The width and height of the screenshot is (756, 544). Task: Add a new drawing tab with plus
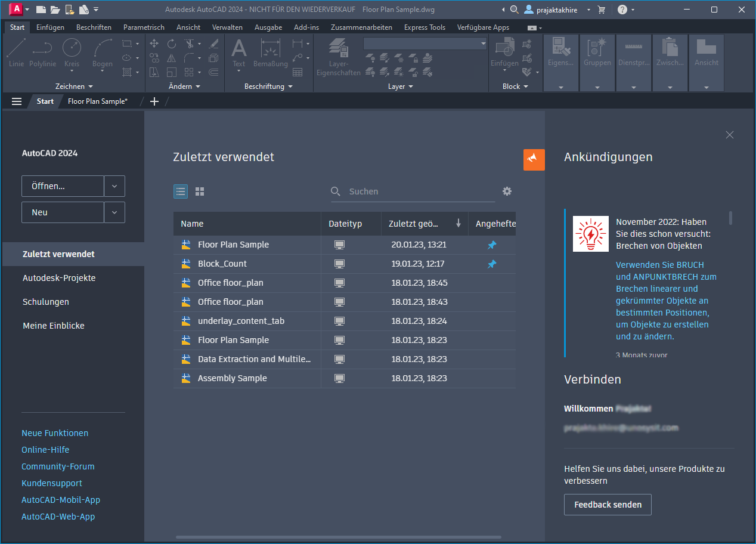(154, 101)
